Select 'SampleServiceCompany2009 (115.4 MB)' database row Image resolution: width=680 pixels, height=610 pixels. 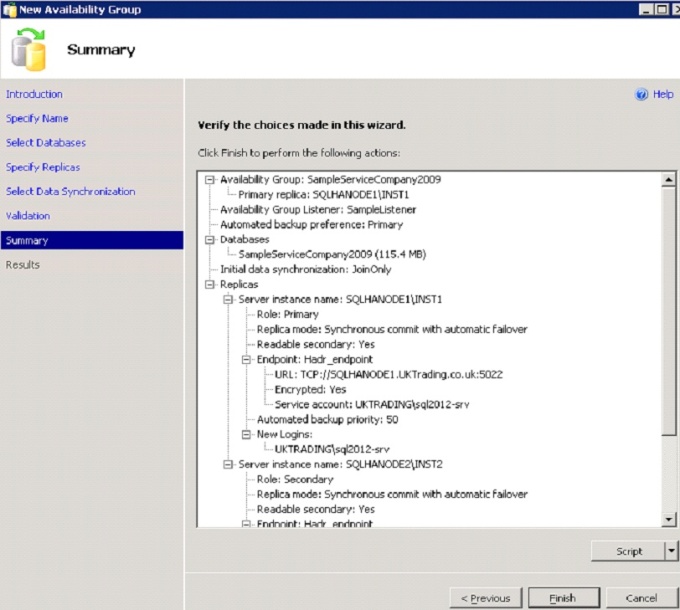[332, 254]
